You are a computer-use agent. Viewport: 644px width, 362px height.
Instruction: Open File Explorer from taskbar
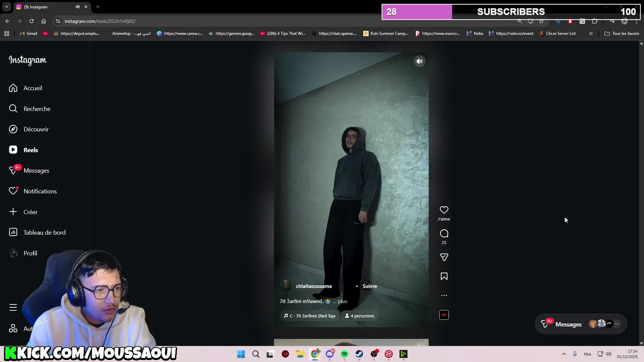coord(300,354)
